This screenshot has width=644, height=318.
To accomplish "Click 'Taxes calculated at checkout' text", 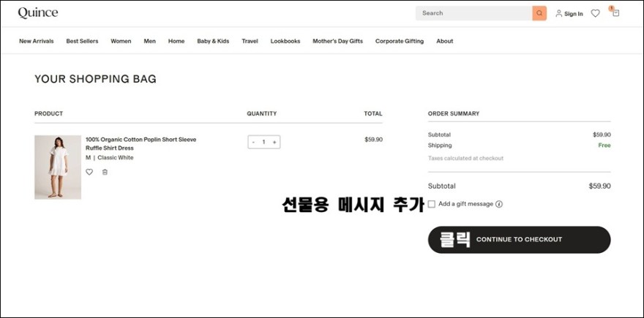I will tap(465, 159).
